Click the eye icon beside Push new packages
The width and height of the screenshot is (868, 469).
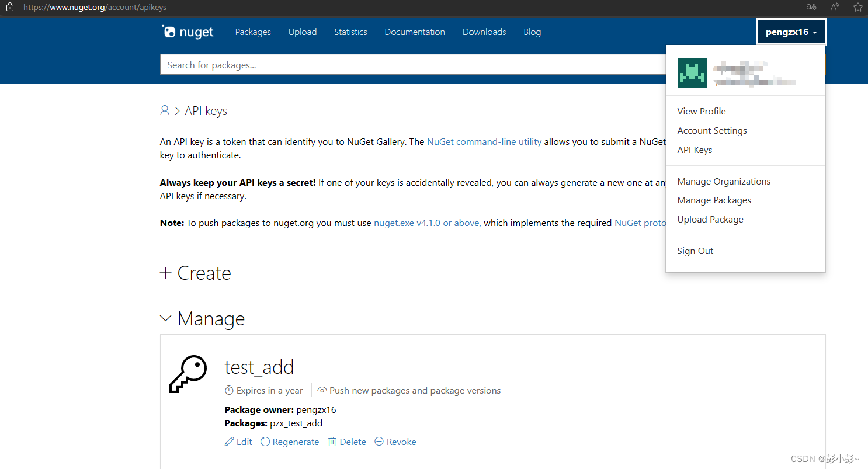322,390
